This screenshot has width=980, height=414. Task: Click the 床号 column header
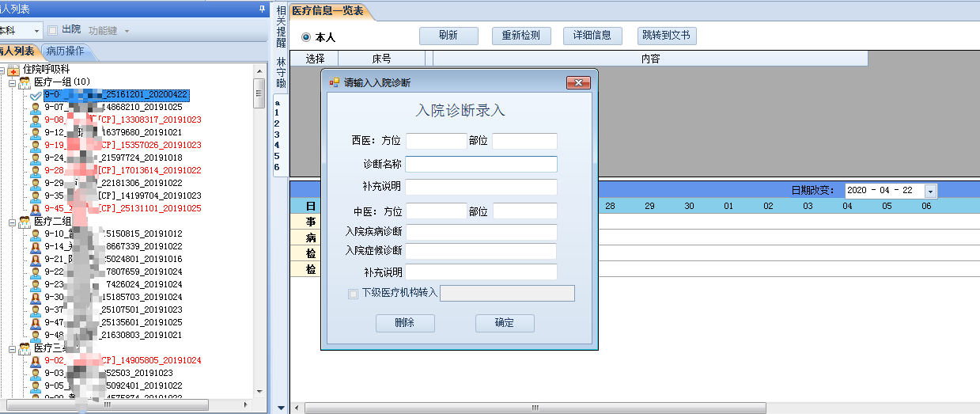[x=381, y=58]
